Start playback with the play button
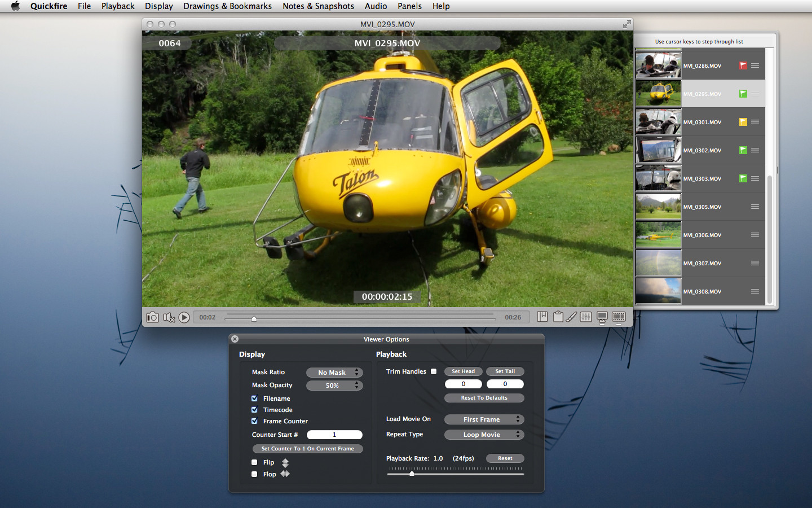 coord(184,317)
